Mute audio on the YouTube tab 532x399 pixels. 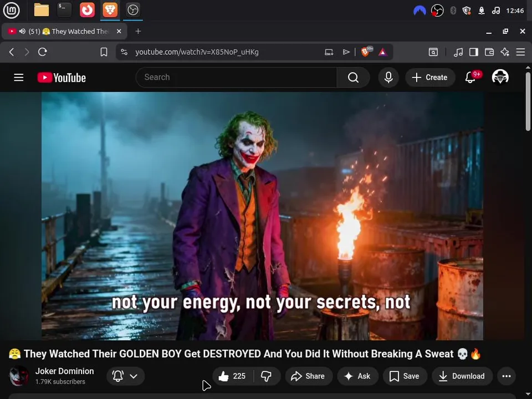point(22,31)
